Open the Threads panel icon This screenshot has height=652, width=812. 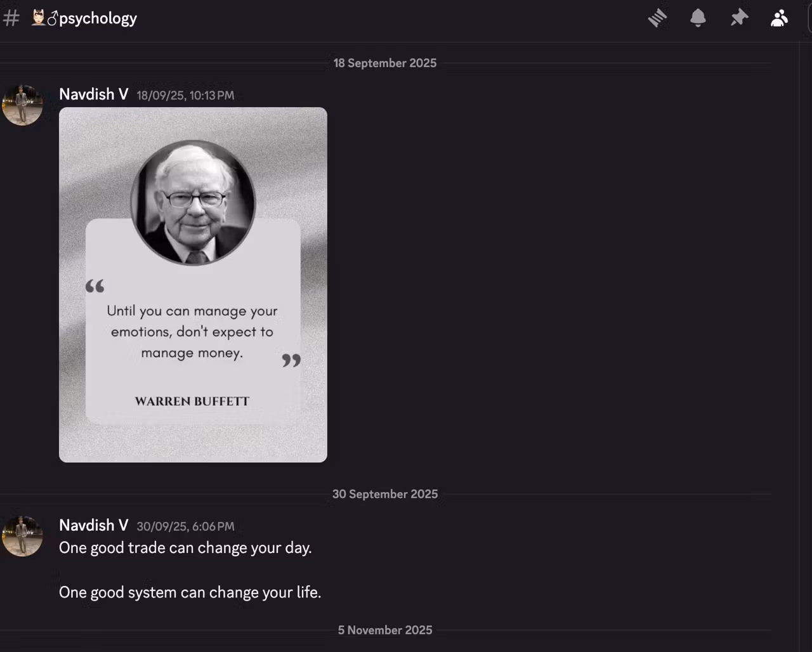657,18
